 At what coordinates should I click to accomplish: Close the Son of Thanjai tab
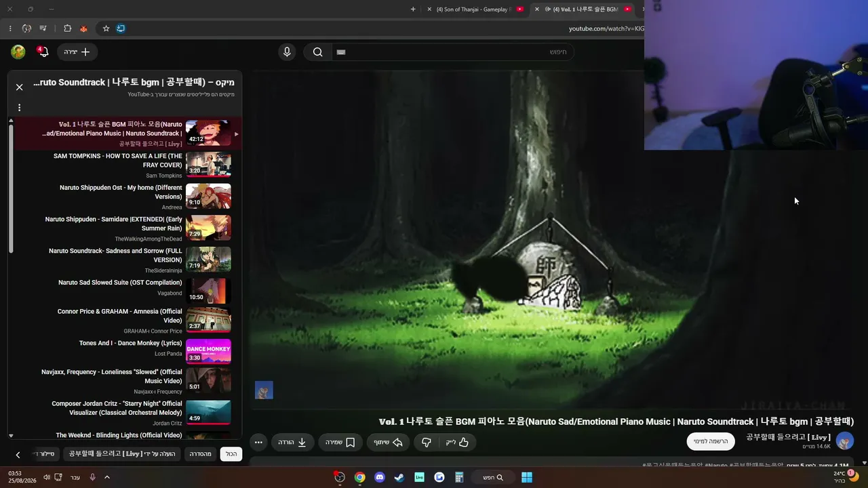coord(429,9)
